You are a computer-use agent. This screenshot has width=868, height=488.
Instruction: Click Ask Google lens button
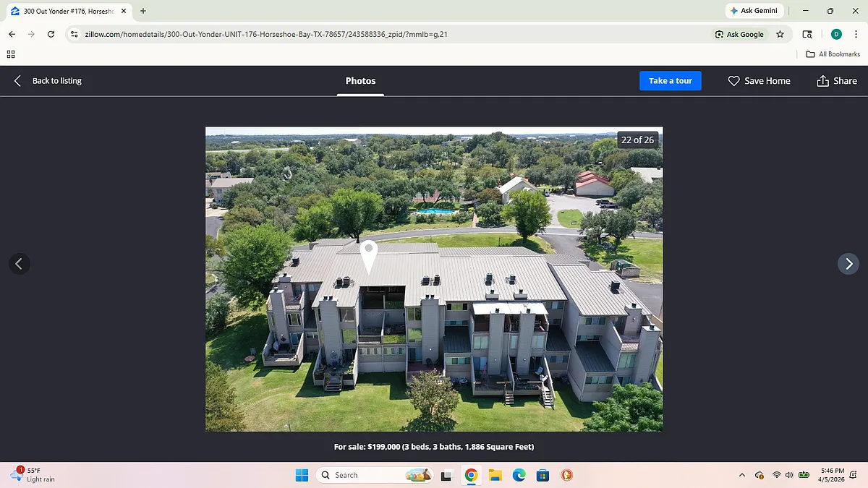(739, 34)
